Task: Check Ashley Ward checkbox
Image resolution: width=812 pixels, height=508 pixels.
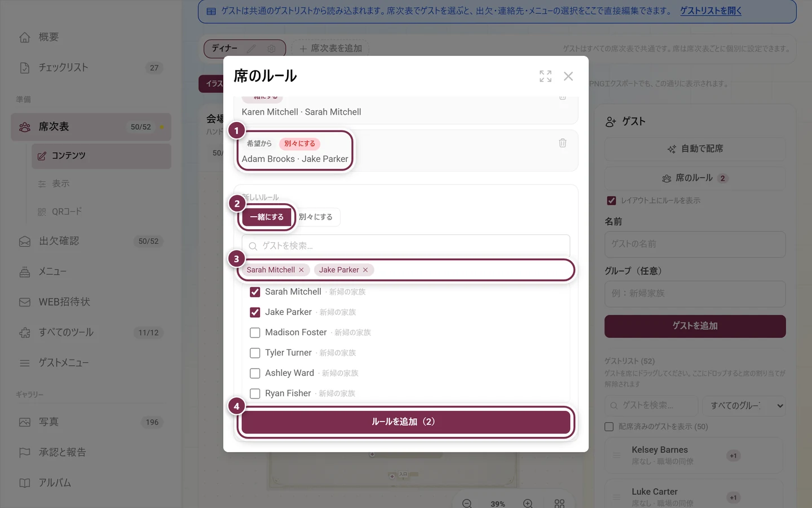Action: (x=255, y=373)
